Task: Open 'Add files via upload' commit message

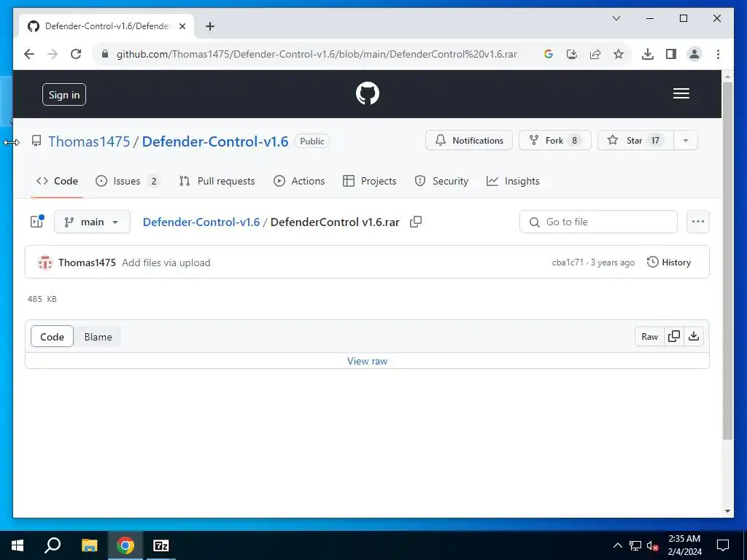Action: click(166, 262)
